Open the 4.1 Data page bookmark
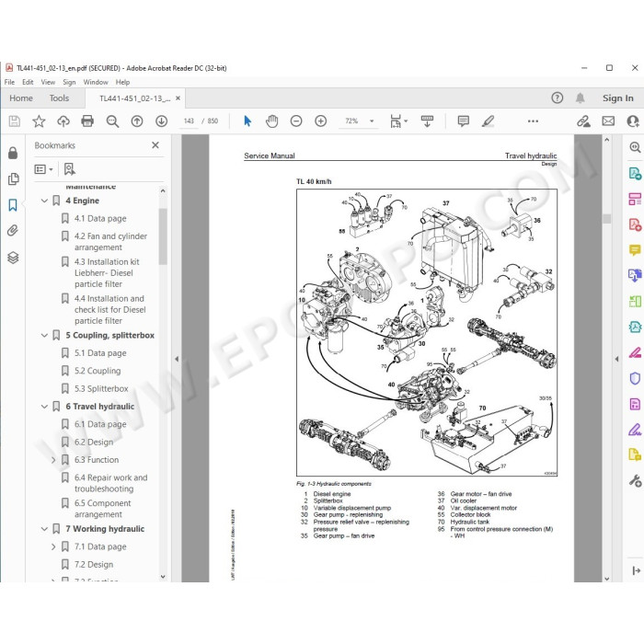This screenshot has height=644, width=644. point(100,219)
